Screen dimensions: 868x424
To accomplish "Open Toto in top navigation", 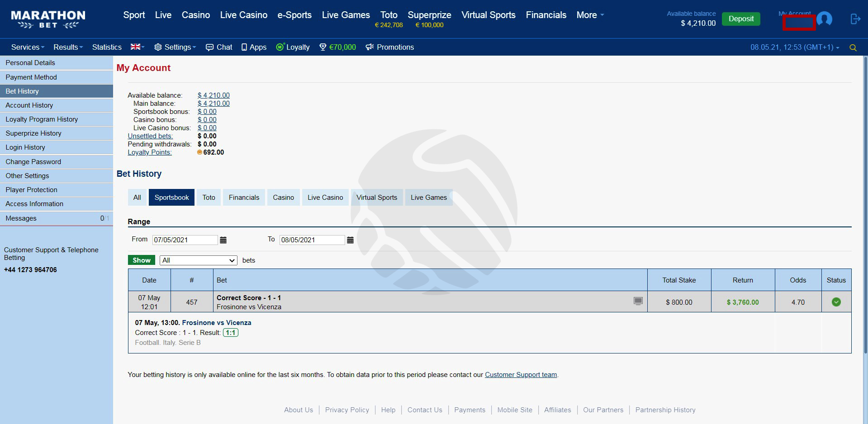I will point(389,15).
